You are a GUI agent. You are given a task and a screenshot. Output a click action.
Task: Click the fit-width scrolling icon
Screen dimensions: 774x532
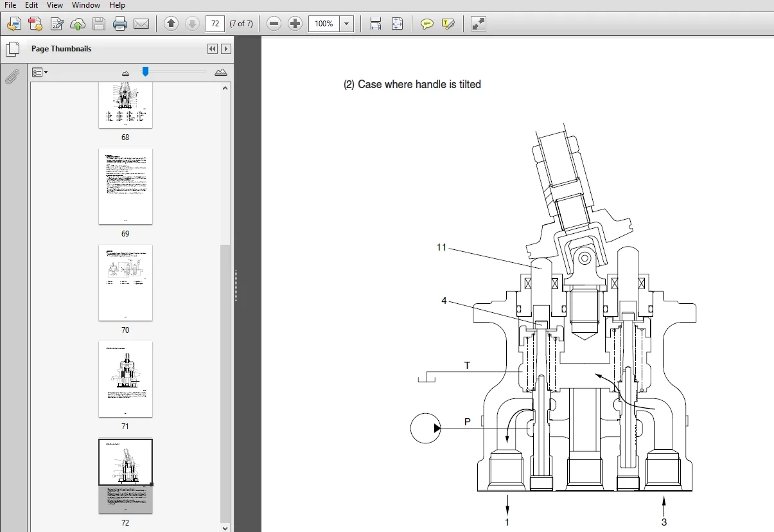coord(376,24)
